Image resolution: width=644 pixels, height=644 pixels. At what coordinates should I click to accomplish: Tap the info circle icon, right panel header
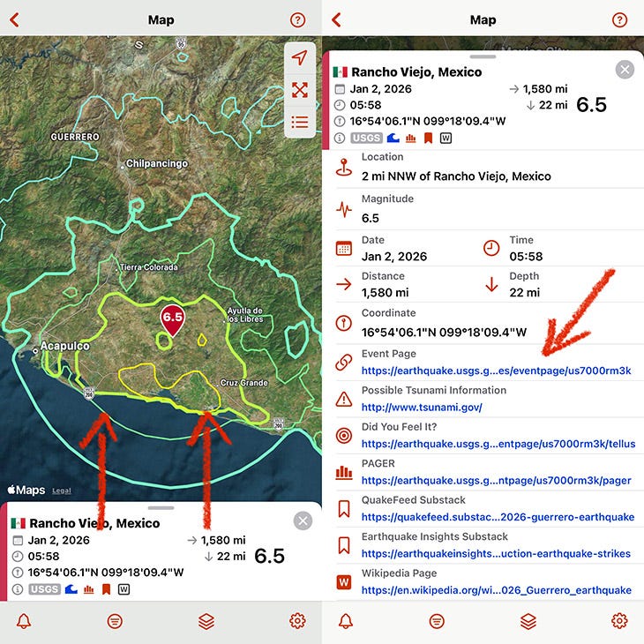(x=340, y=138)
